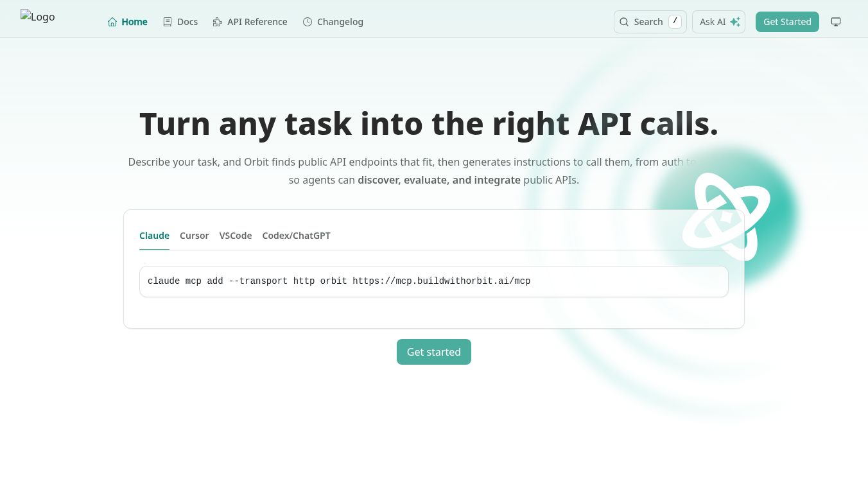868x488 pixels.
Task: Click the document icon beside Docs
Action: point(168,22)
